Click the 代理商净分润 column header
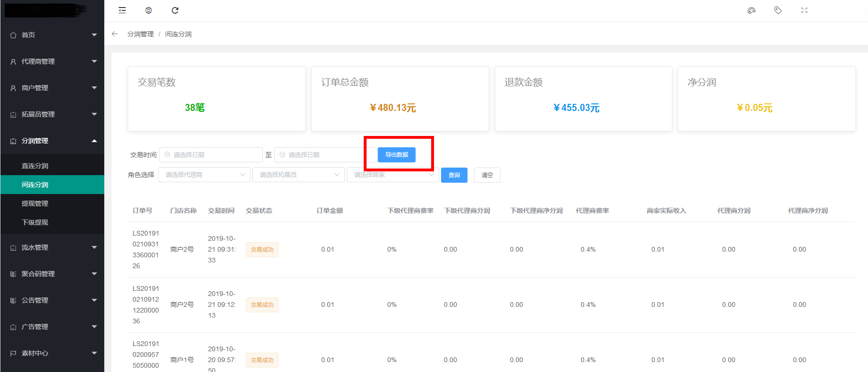The height and width of the screenshot is (372, 868). [x=808, y=211]
